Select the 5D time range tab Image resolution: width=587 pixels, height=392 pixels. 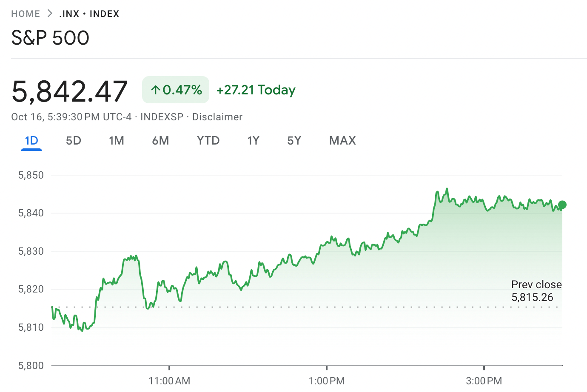(x=73, y=140)
